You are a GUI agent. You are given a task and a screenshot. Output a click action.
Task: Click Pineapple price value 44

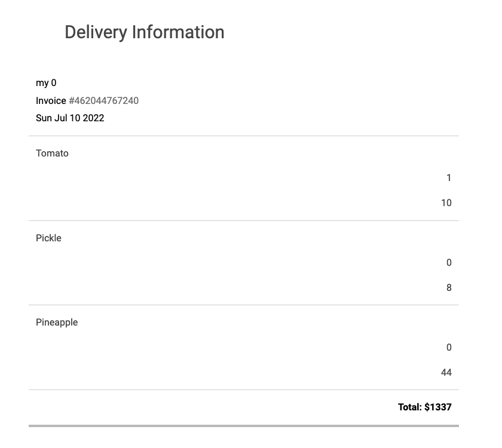[446, 373]
